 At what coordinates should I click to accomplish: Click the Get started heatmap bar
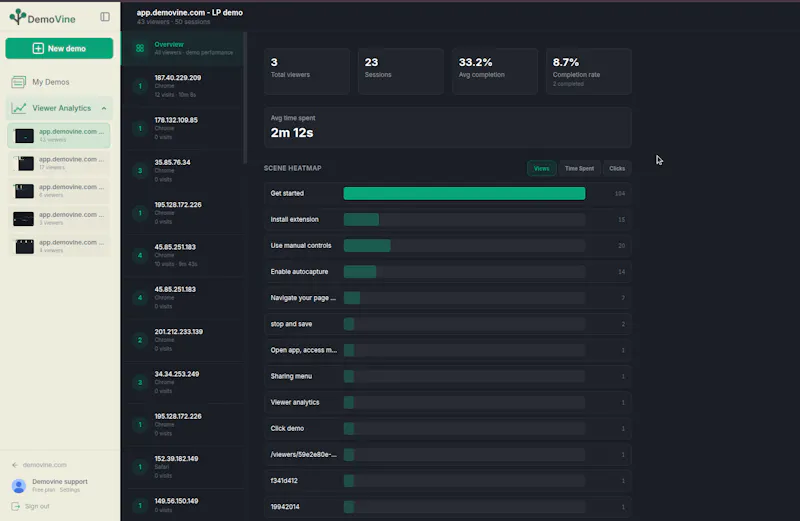click(464, 193)
